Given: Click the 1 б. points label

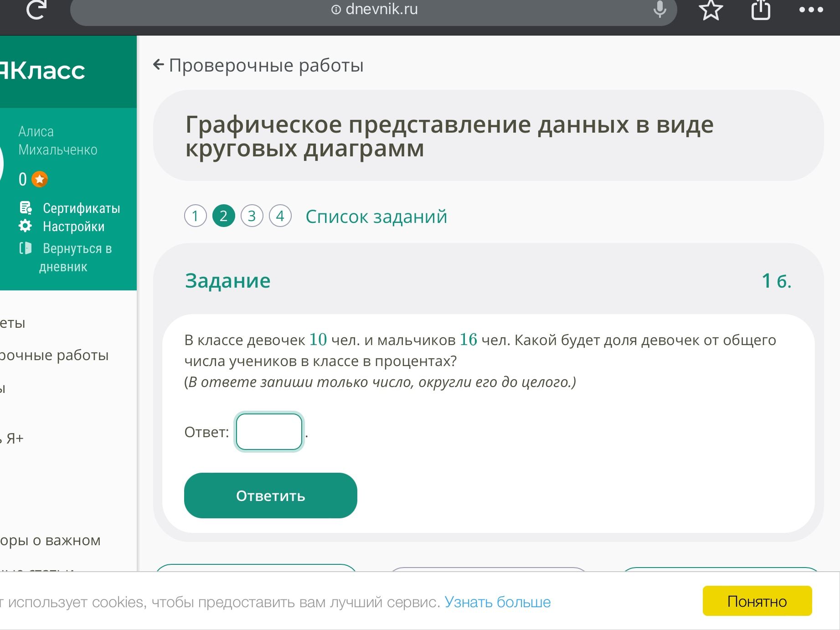Looking at the screenshot, I should click(777, 281).
